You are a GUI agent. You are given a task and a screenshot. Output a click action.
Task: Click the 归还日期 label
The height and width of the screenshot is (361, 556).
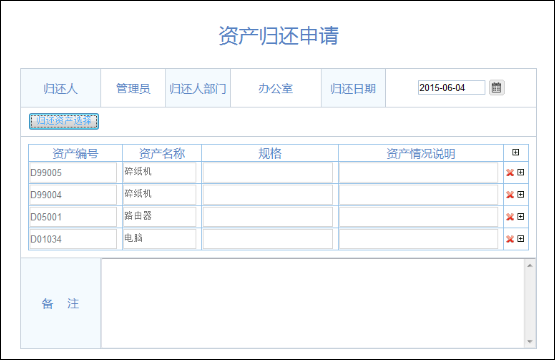[x=353, y=88]
